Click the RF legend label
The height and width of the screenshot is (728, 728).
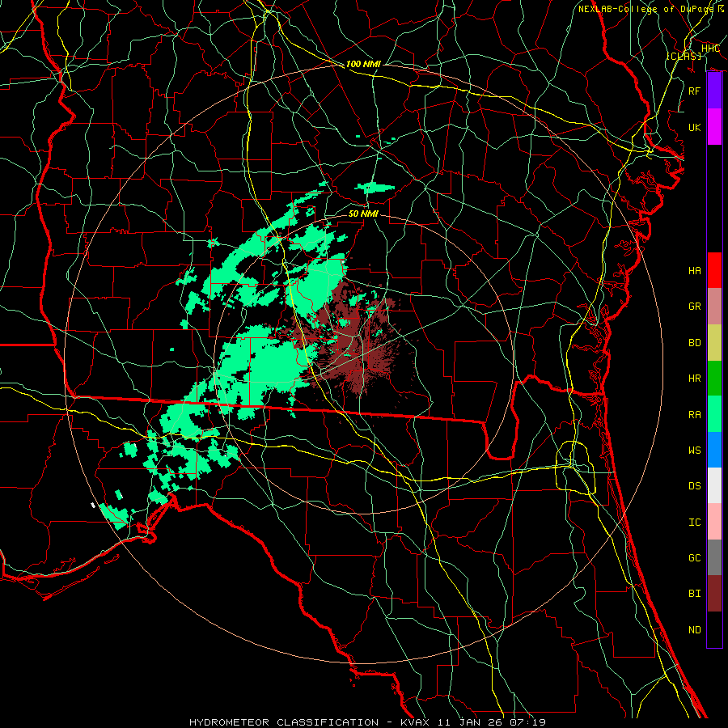point(694,91)
